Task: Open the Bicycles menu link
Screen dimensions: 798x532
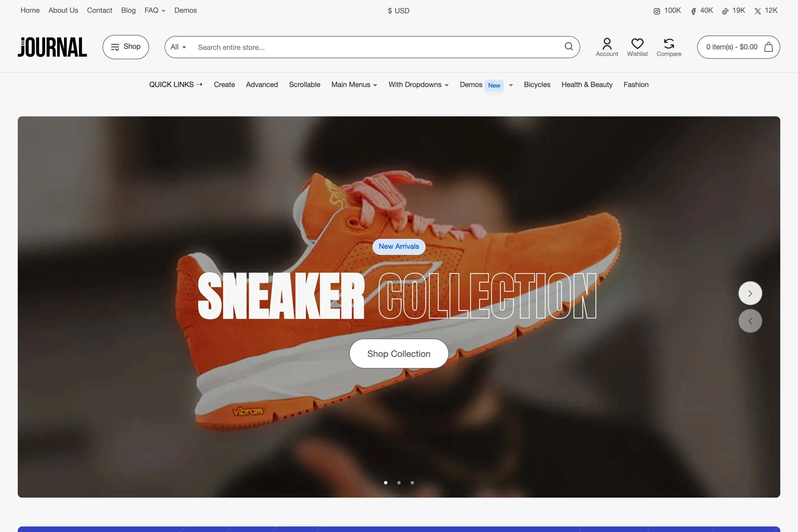Action: click(x=537, y=85)
